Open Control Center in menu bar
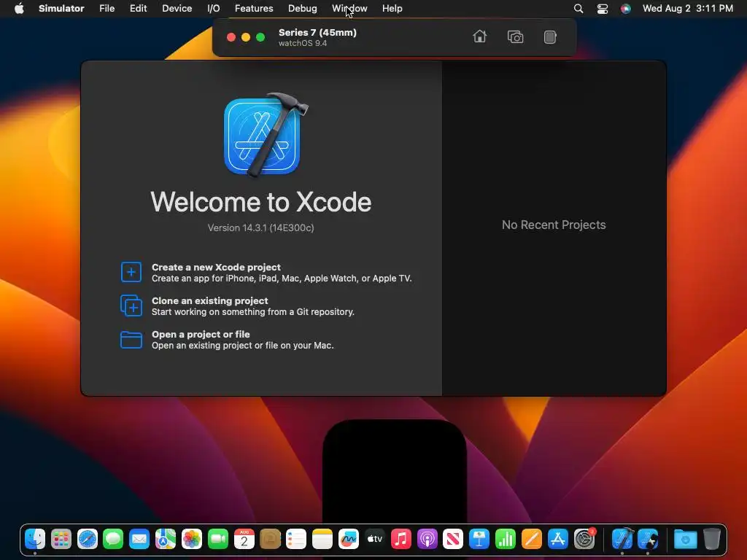This screenshot has height=560, width=747. click(602, 9)
